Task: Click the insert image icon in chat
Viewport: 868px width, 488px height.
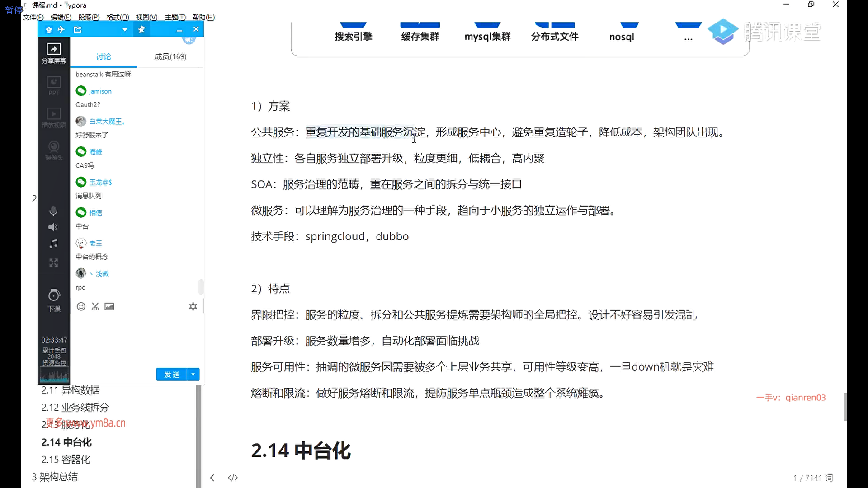Action: pos(109,306)
